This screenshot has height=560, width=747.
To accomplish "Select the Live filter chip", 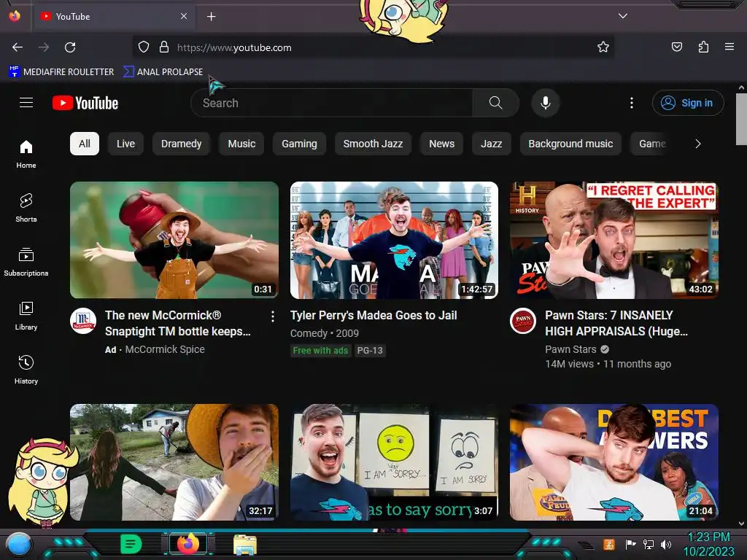I will pos(125,144).
